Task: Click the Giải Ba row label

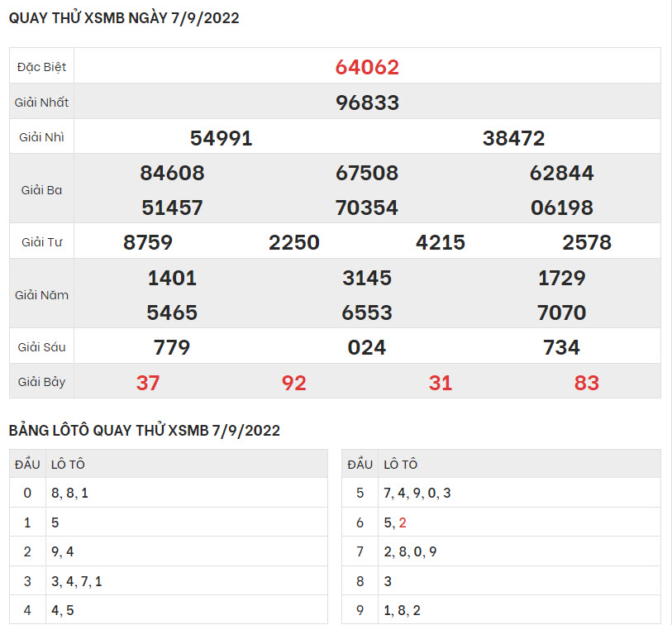Action: pyautogui.click(x=41, y=190)
